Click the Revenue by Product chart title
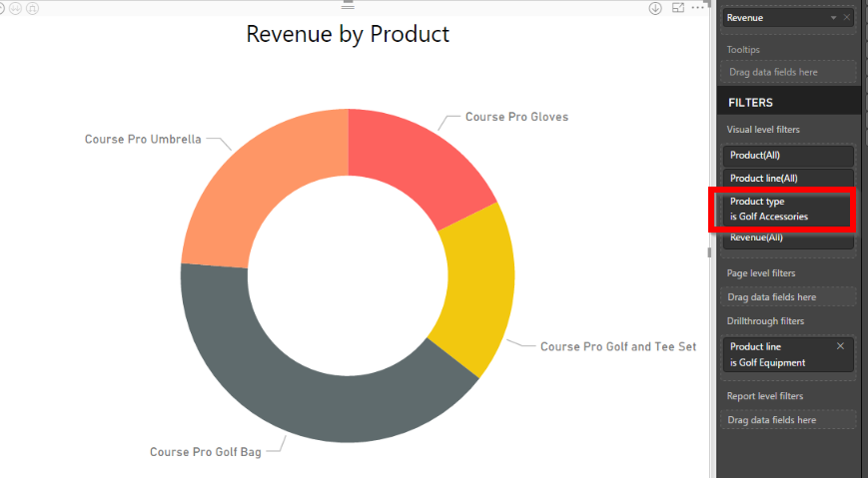This screenshot has width=868, height=478. click(x=348, y=34)
